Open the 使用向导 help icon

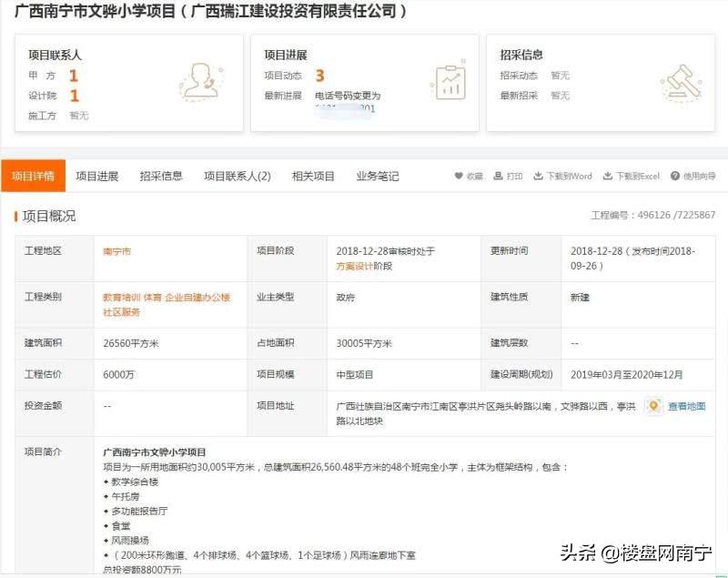tap(673, 176)
